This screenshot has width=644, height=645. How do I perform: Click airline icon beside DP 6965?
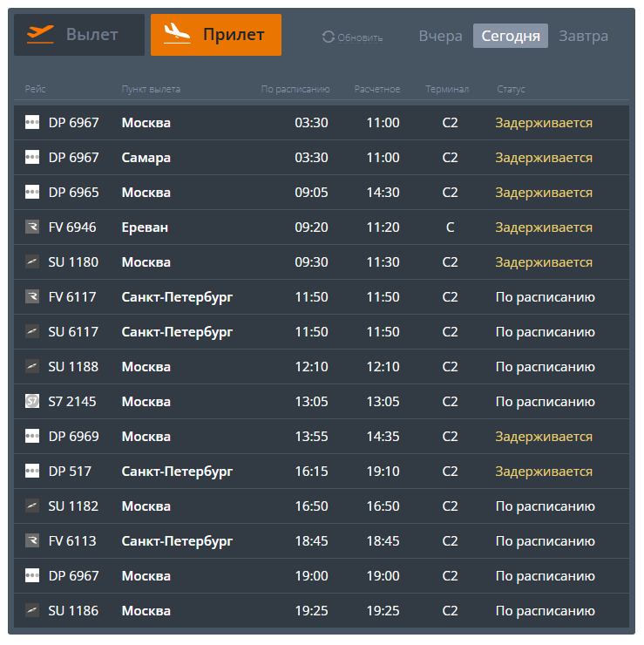(x=32, y=192)
